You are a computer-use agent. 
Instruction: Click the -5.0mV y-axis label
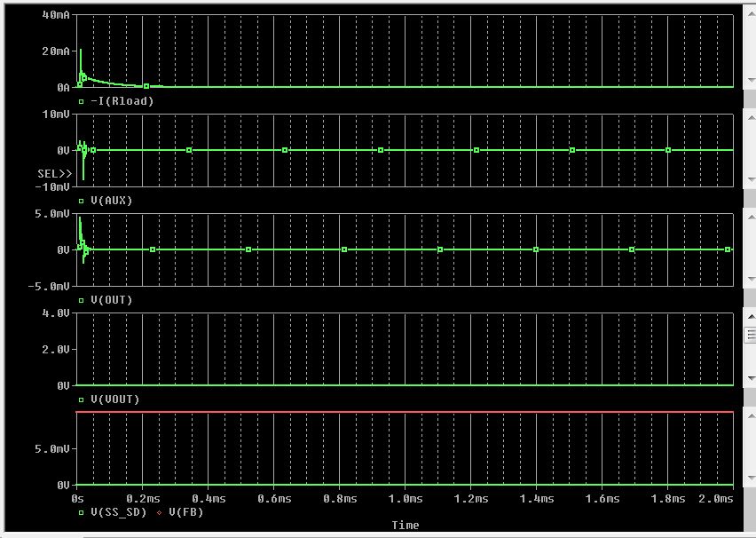[x=49, y=286]
